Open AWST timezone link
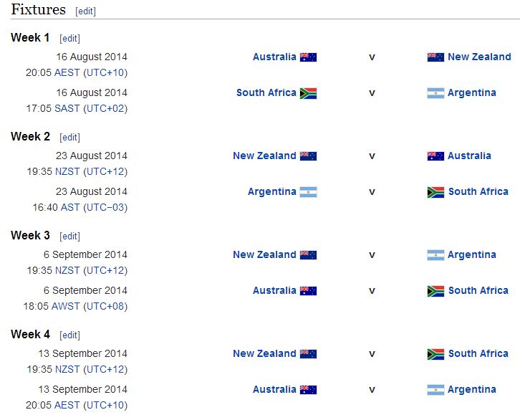Image resolution: width=520 pixels, height=420 pixels. (65, 306)
